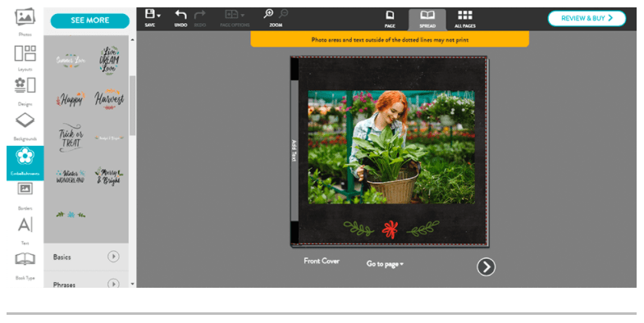This screenshot has height=323, width=644.
Task: Open the Save dropdown arrow
Action: click(x=159, y=16)
